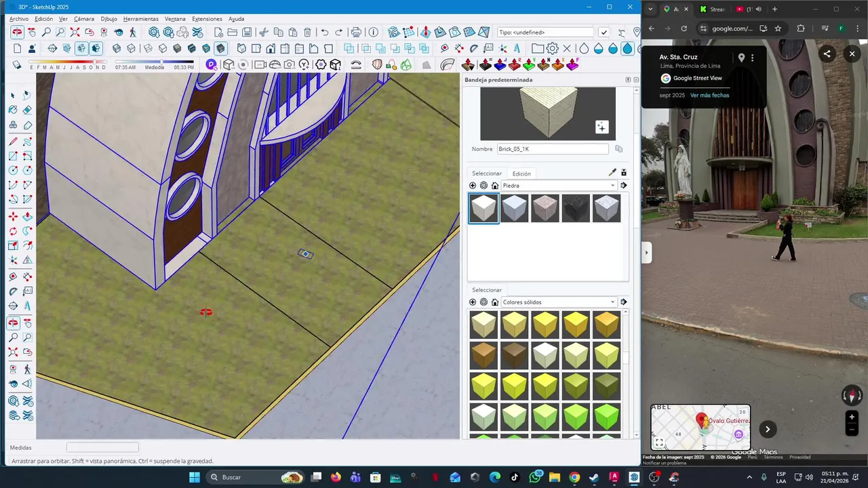
Task: Select the Select arrow tool in left toolbar
Action: [x=13, y=95]
